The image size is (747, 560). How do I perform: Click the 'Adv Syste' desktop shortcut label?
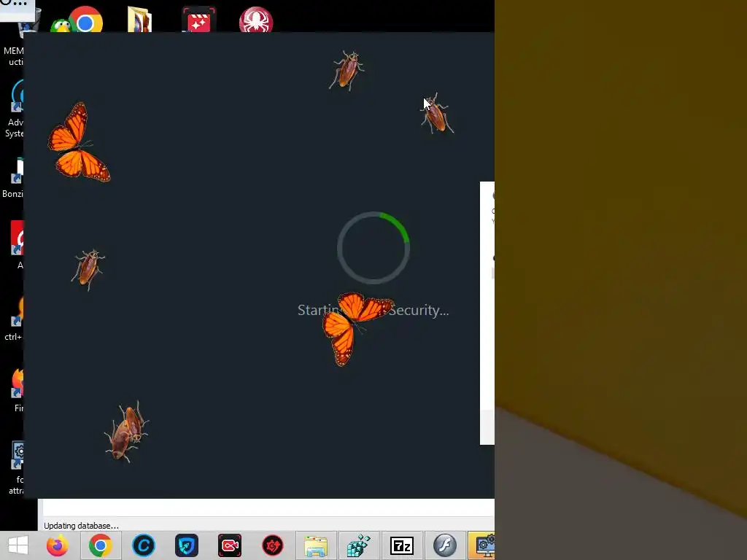[x=15, y=128]
